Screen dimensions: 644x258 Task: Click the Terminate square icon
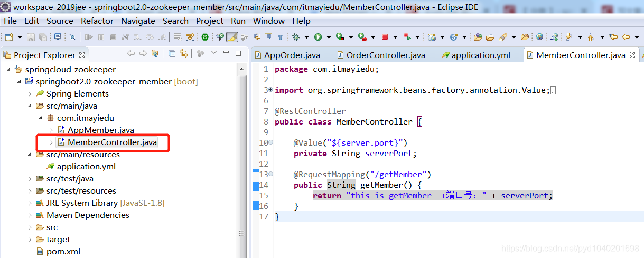(113, 37)
